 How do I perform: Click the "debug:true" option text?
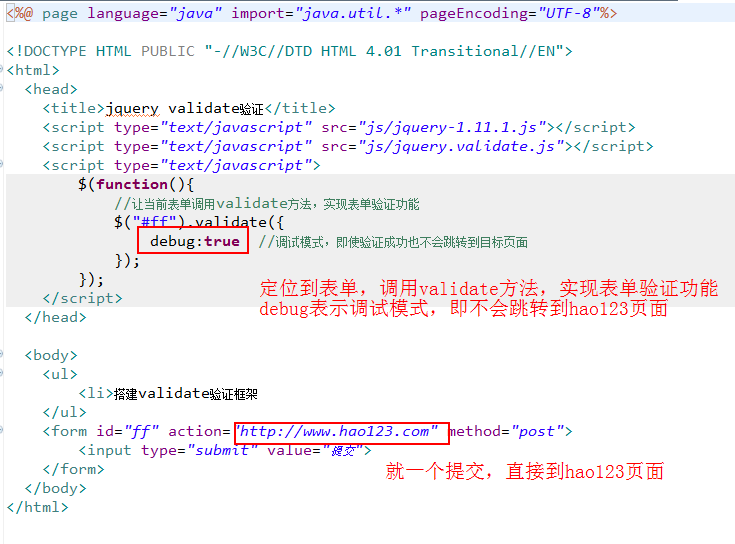195,241
